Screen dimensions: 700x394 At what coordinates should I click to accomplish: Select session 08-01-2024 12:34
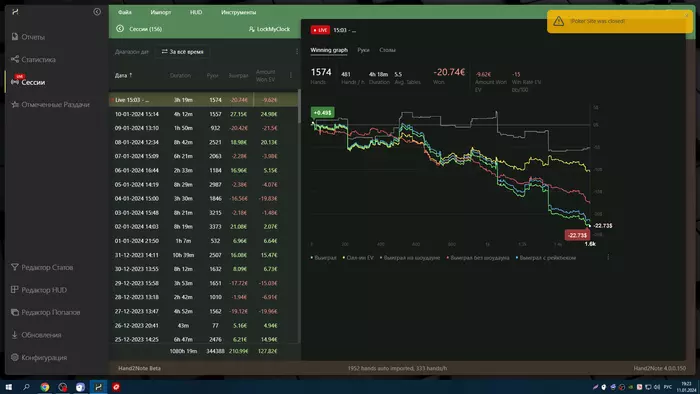(203, 142)
